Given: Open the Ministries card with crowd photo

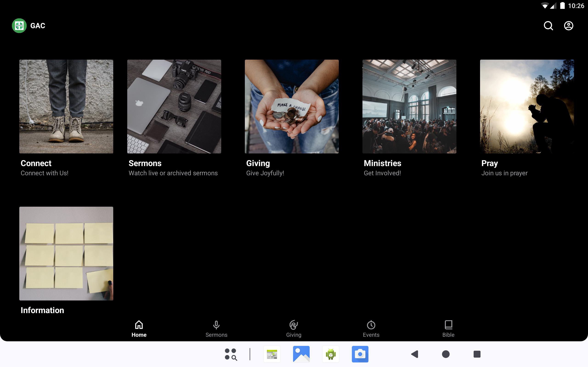Looking at the screenshot, I should coord(409,106).
